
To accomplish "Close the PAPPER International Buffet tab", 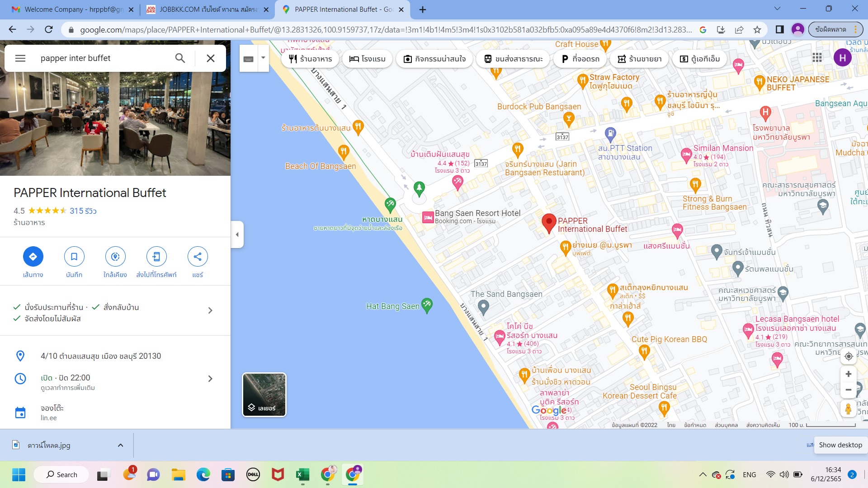I will (x=401, y=9).
